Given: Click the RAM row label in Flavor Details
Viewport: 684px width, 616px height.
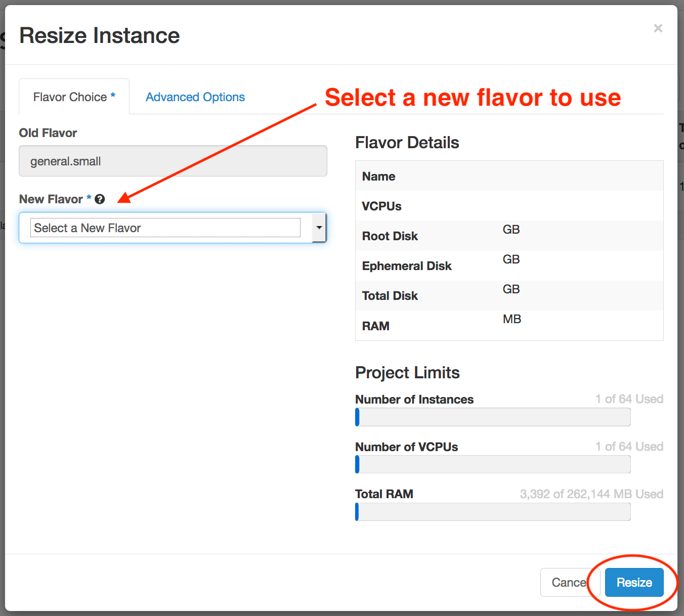Looking at the screenshot, I should [x=375, y=326].
